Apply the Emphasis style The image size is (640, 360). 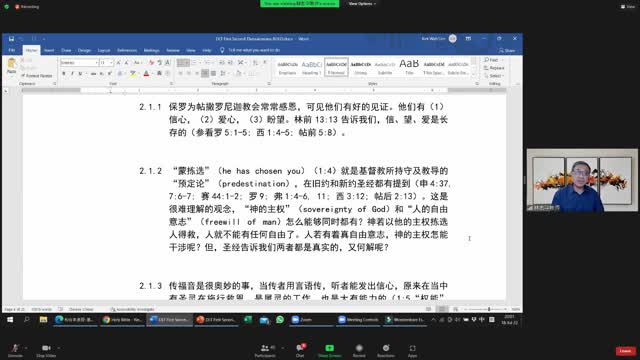pos(287,67)
